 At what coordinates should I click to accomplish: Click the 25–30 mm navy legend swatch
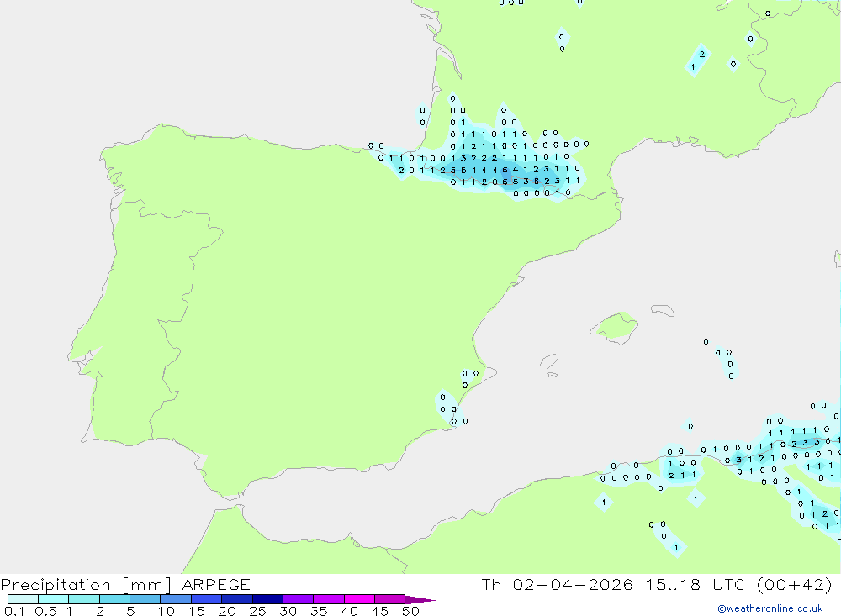(x=267, y=599)
